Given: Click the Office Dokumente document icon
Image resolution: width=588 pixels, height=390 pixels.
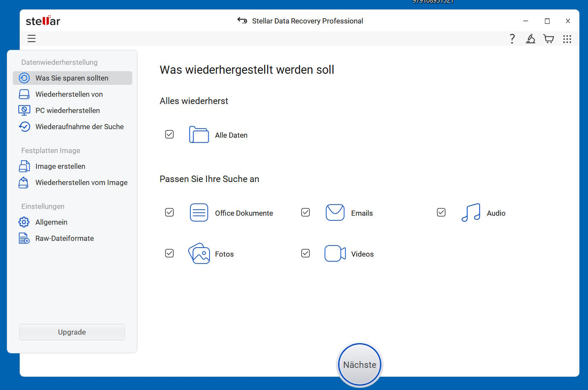Looking at the screenshot, I should click(x=199, y=213).
